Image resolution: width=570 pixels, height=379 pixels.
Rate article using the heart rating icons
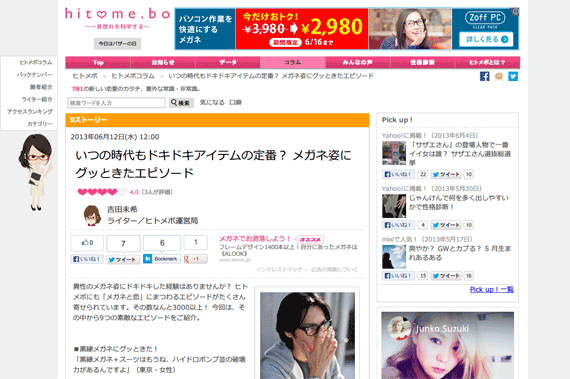pos(102,192)
